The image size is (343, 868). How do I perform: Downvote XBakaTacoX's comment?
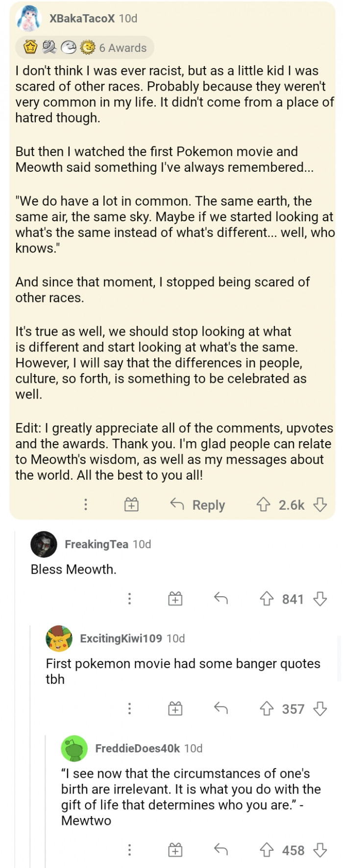coord(320,505)
